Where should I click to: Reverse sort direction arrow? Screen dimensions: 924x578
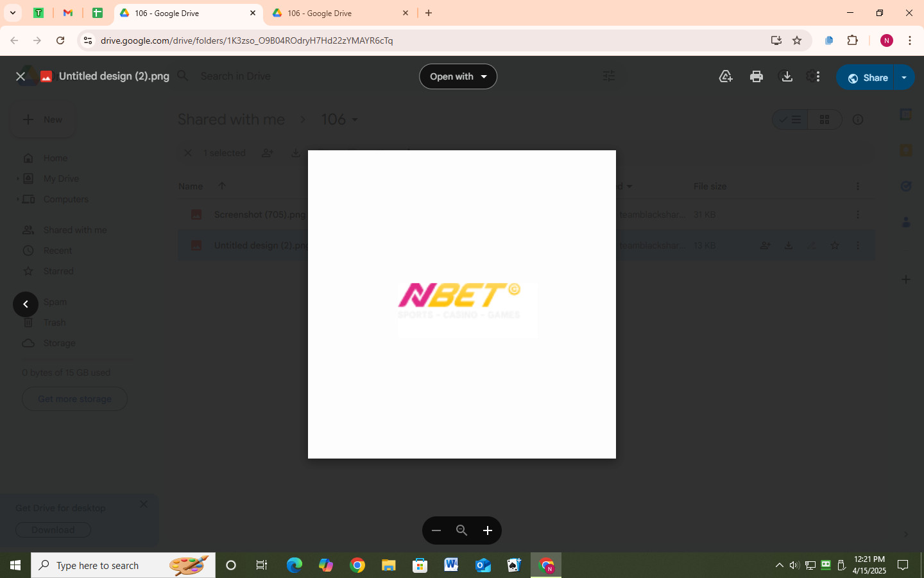click(222, 186)
